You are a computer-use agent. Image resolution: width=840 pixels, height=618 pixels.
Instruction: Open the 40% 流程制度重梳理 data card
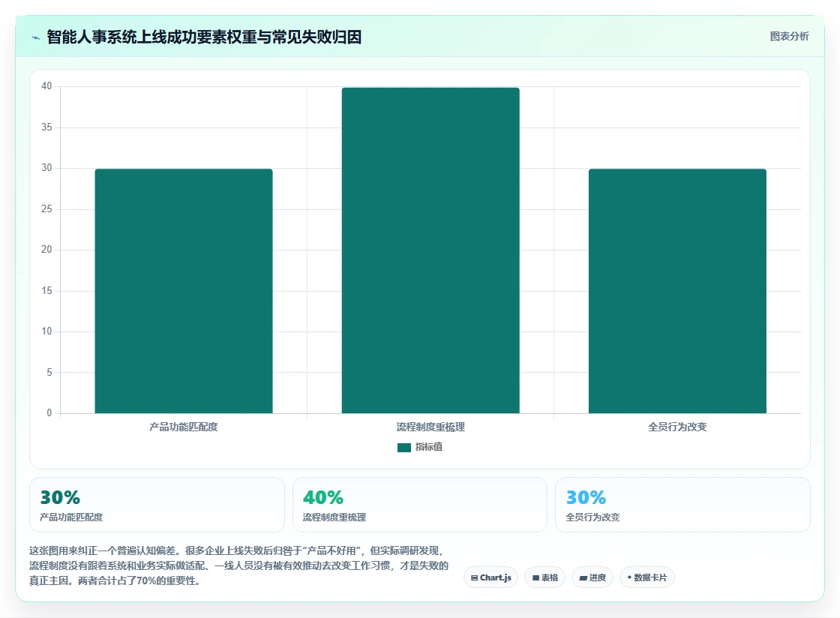pyautogui.click(x=420, y=505)
